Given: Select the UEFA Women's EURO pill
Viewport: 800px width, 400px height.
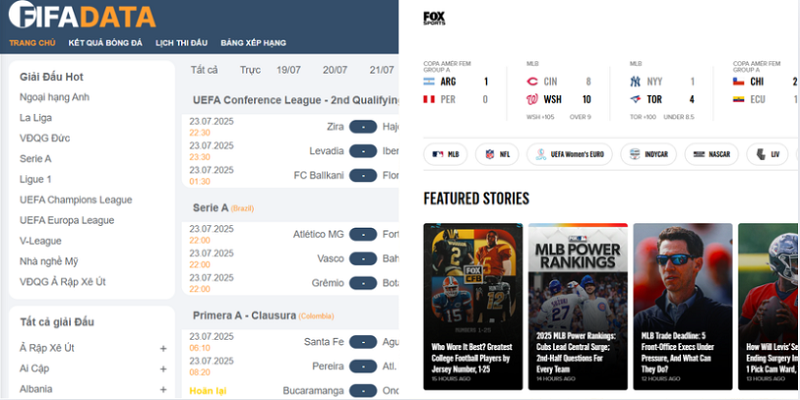Looking at the screenshot, I should pos(569,154).
